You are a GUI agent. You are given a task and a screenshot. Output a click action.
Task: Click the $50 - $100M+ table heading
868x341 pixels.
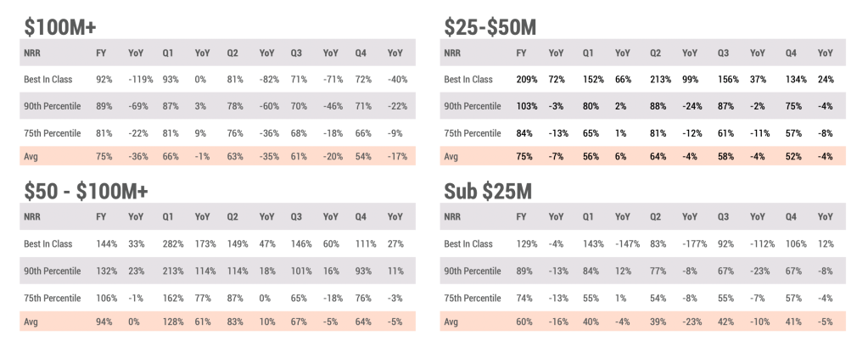pyautogui.click(x=86, y=192)
